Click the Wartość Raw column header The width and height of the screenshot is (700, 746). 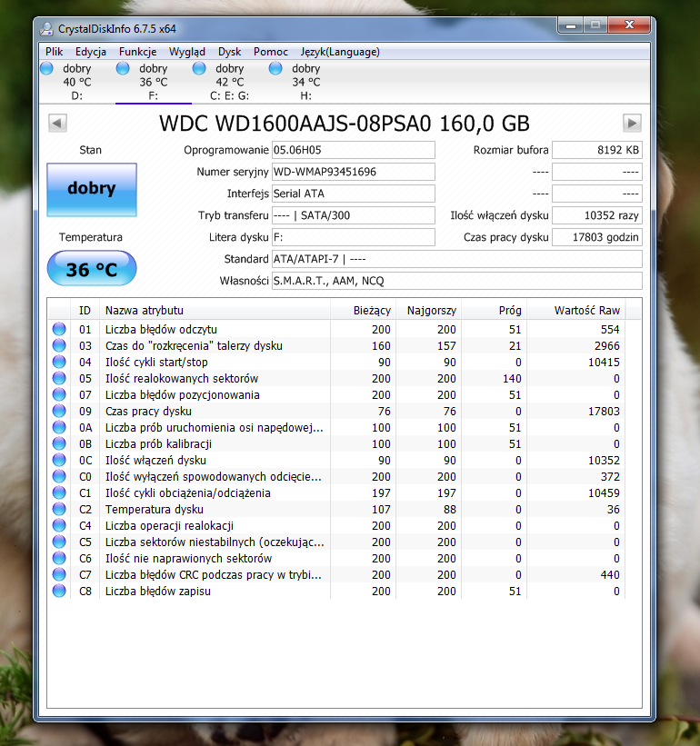575,311
